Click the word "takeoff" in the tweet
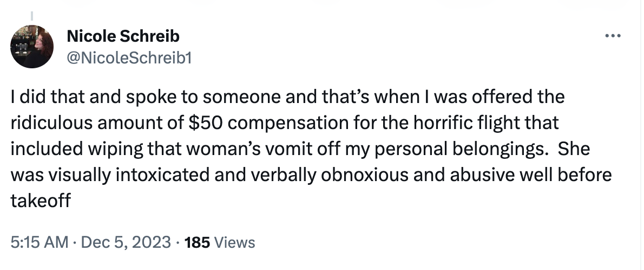This screenshot has width=644, height=270. (41, 202)
